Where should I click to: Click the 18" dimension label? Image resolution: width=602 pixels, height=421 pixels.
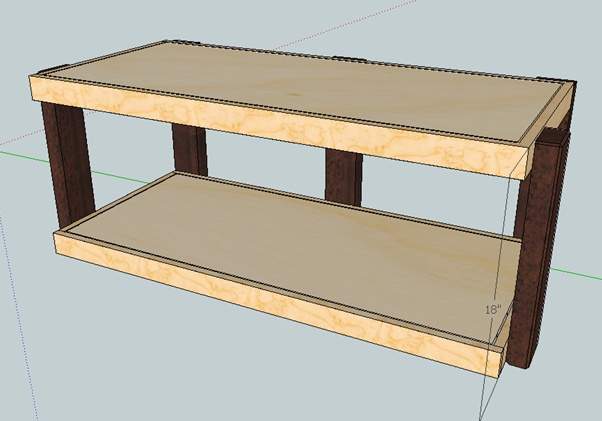click(x=493, y=310)
